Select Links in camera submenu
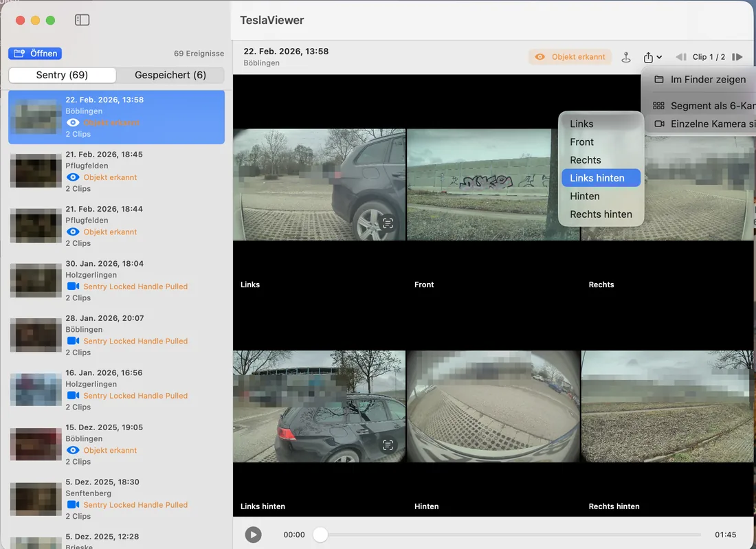 601,124
